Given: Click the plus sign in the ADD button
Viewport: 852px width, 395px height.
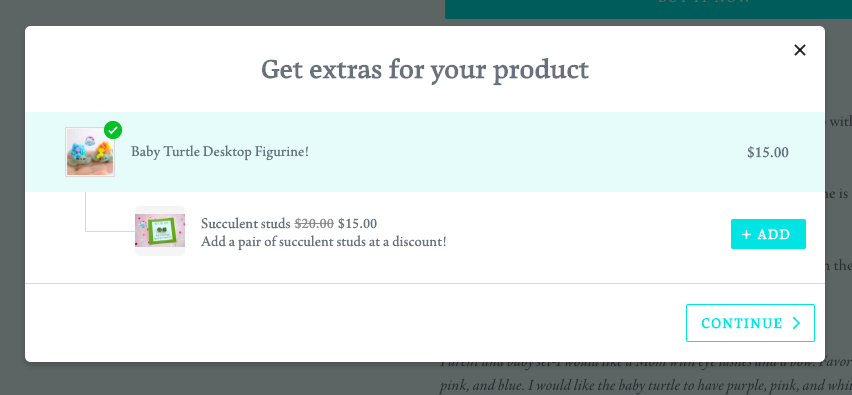Looking at the screenshot, I should 747,235.
